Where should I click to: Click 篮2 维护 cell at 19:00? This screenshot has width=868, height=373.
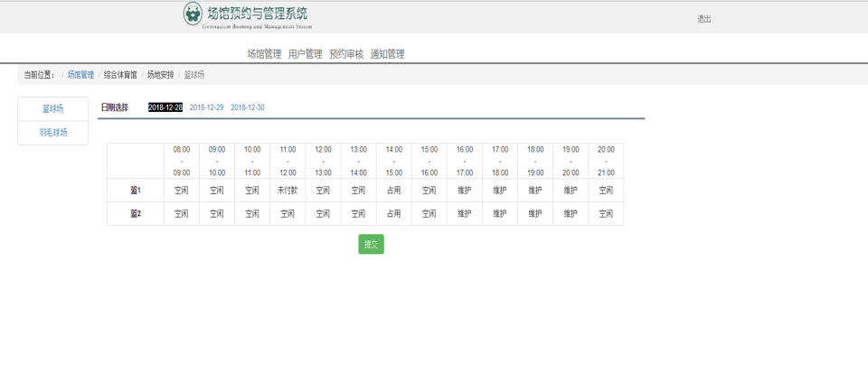[571, 214]
